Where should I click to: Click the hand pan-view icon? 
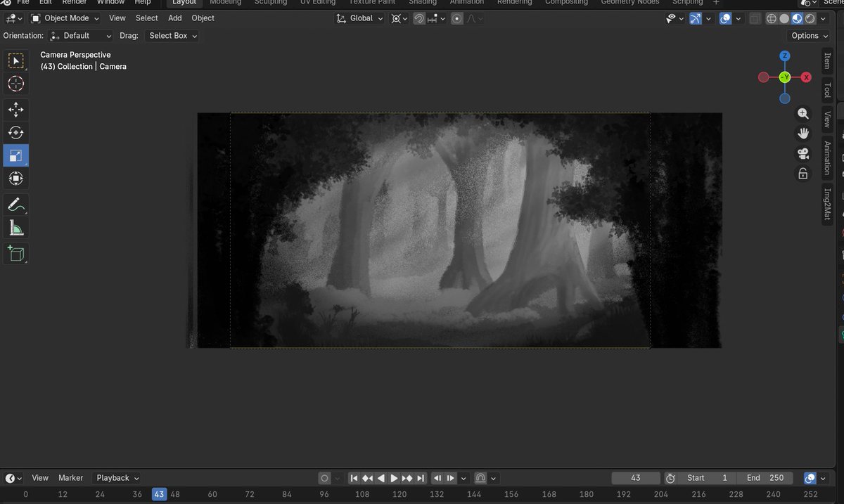coord(803,133)
